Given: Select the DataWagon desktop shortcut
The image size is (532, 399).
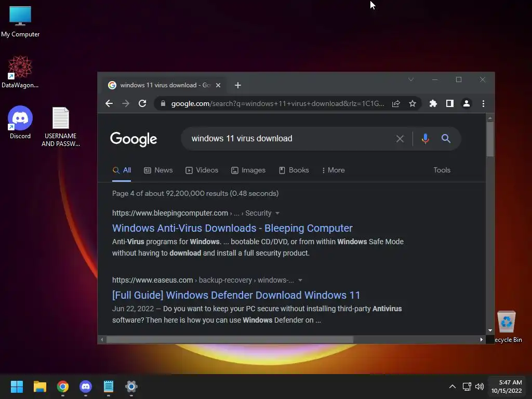Looking at the screenshot, I should 20,72.
